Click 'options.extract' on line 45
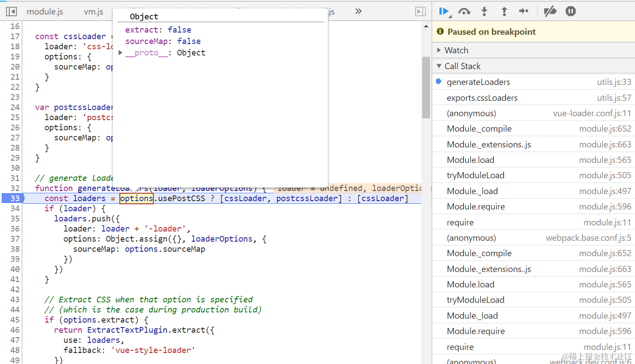Image resolution: width=635 pixels, height=364 pixels. pyautogui.click(x=99, y=320)
